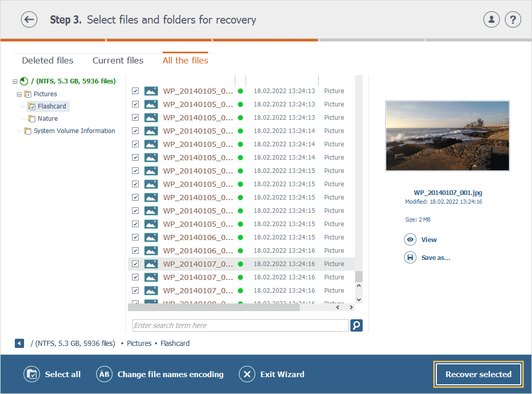Click the Flashcard folder icon
The width and height of the screenshot is (532, 394).
[32, 106]
